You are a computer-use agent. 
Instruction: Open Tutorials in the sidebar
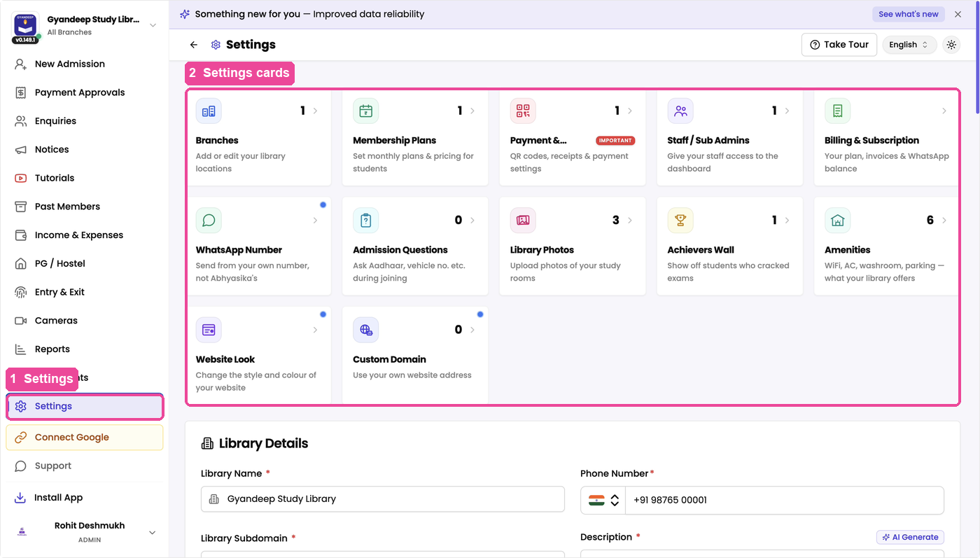tap(85, 178)
